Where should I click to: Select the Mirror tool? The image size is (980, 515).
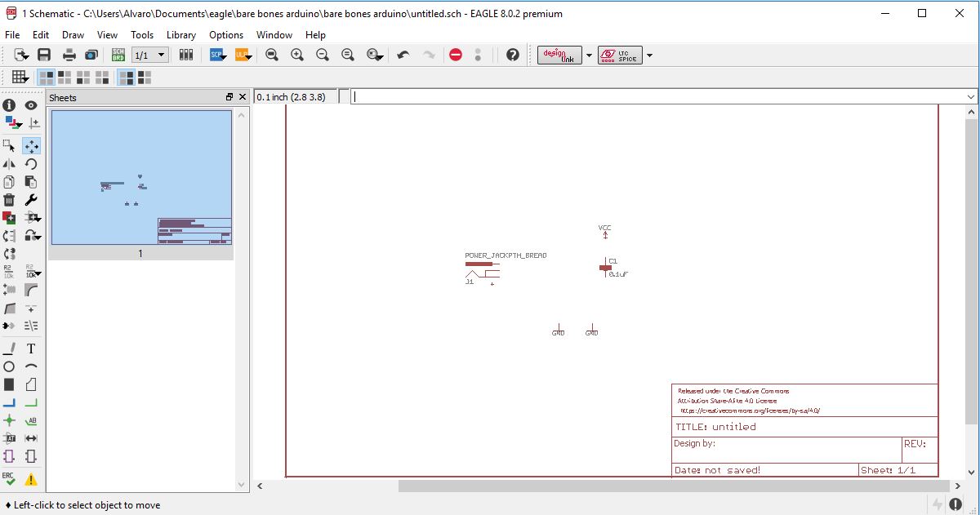tap(9, 164)
